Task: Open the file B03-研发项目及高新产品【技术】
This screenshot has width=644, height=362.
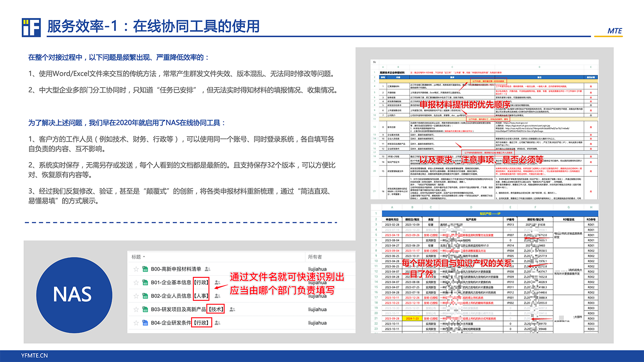Action: click(x=188, y=309)
